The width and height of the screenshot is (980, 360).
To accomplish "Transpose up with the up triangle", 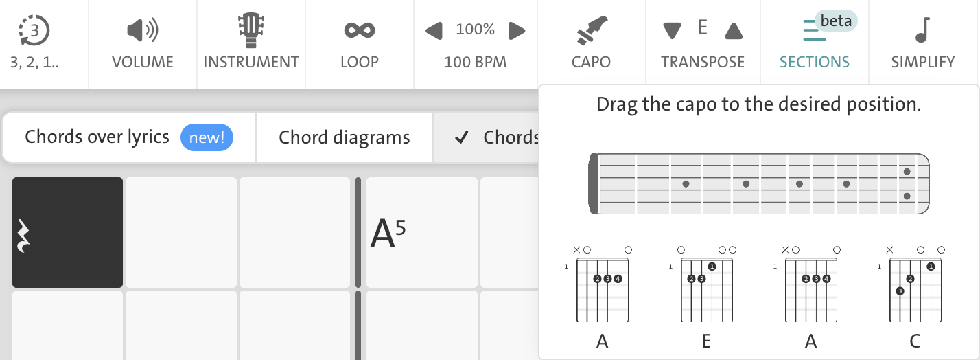I will tap(734, 31).
